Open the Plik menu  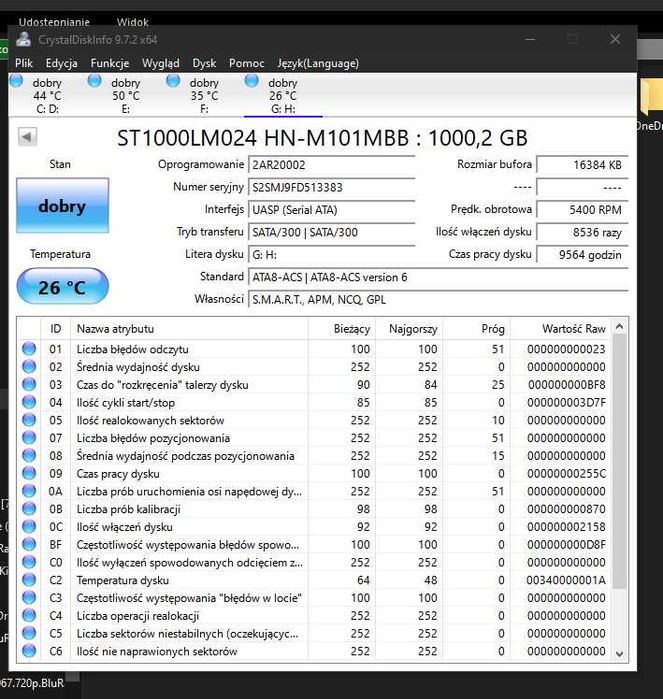[x=24, y=63]
